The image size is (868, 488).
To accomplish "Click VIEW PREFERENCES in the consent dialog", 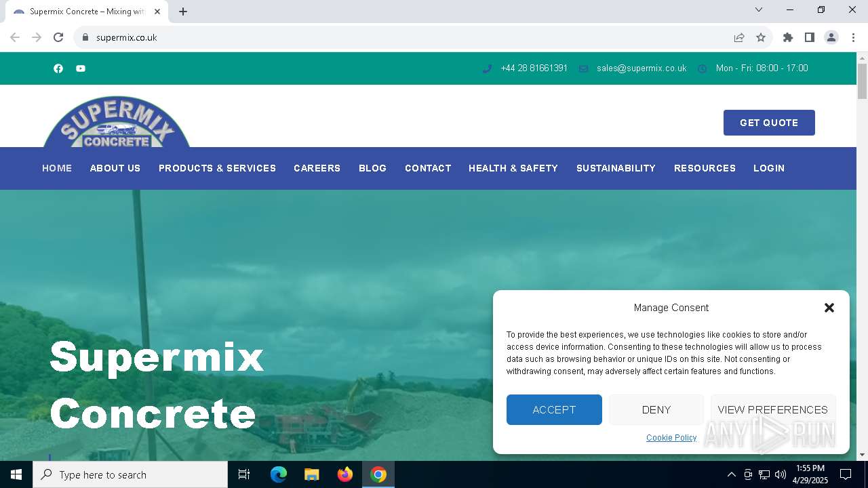I will [773, 410].
